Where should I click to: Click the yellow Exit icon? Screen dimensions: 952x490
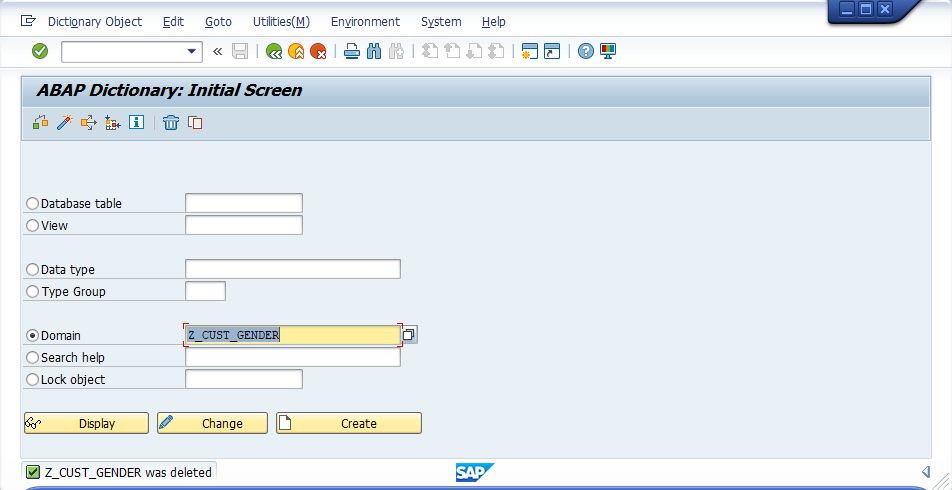pos(296,51)
